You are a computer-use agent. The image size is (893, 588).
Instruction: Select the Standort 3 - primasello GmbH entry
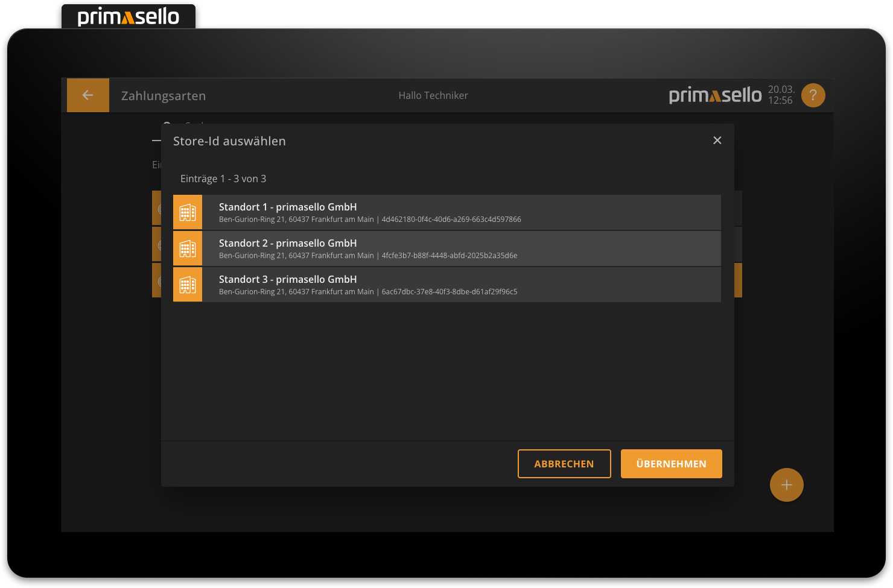click(x=446, y=284)
